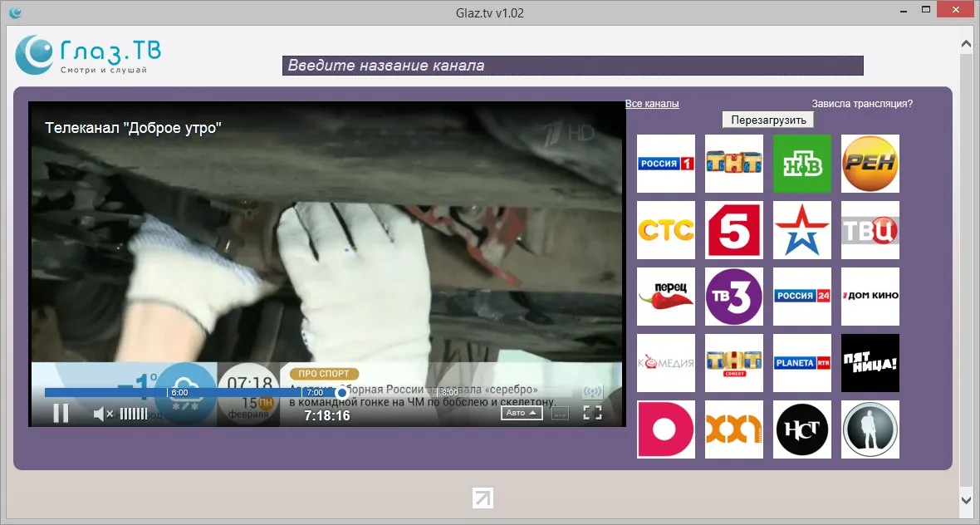
Task: Switch to the ТНТ channel
Action: pos(733,164)
